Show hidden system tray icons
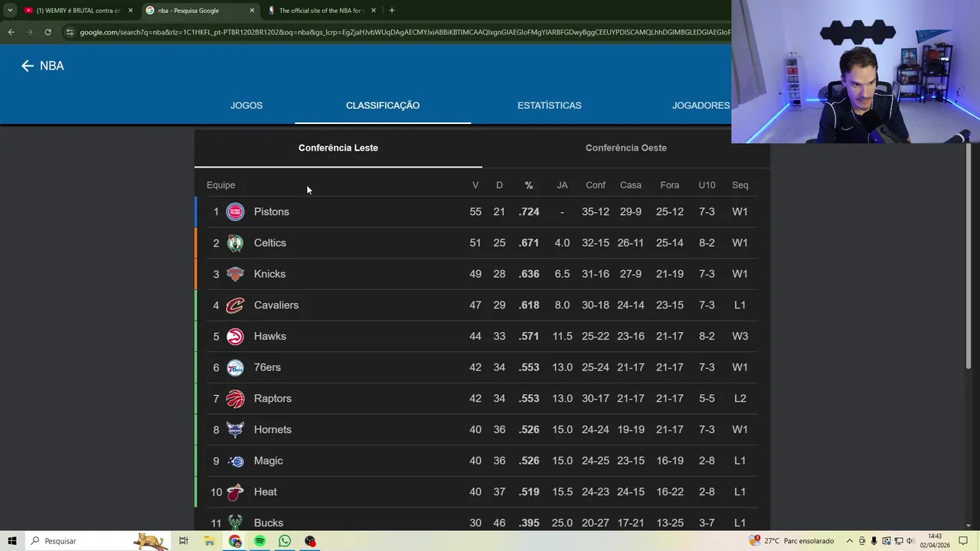Screen dimensions: 980x551 849,541
